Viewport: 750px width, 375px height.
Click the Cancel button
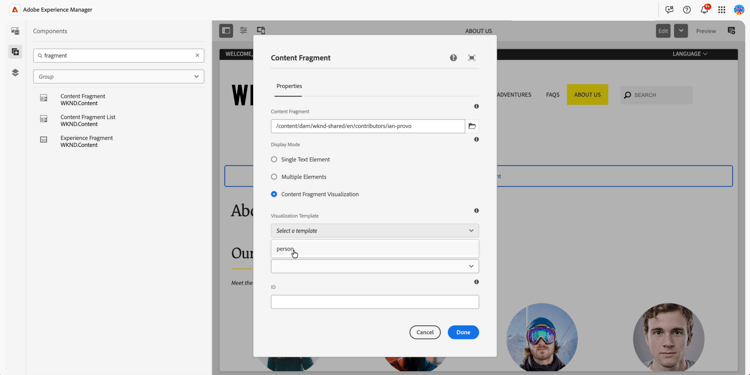coord(425,332)
